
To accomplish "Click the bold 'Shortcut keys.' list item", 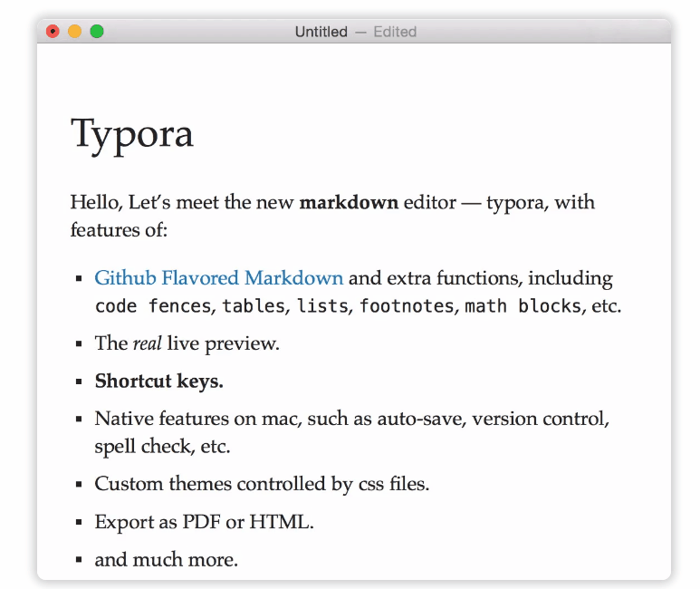I will pos(159,381).
